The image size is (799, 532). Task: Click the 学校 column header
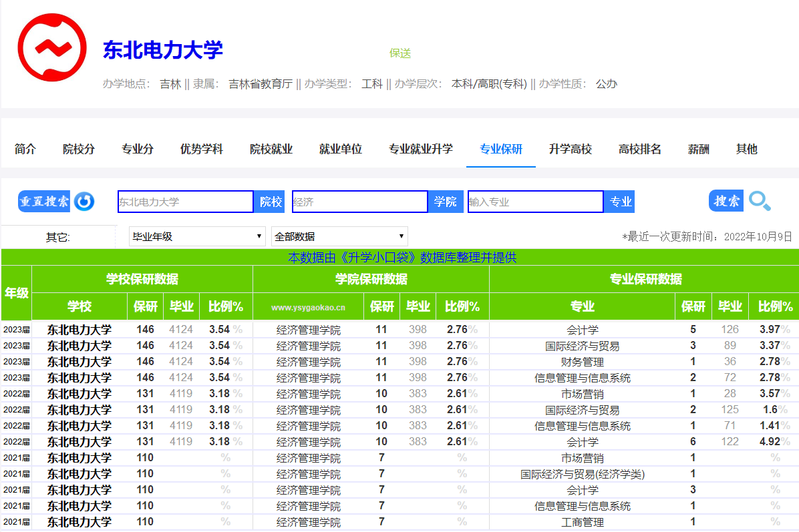(x=79, y=306)
